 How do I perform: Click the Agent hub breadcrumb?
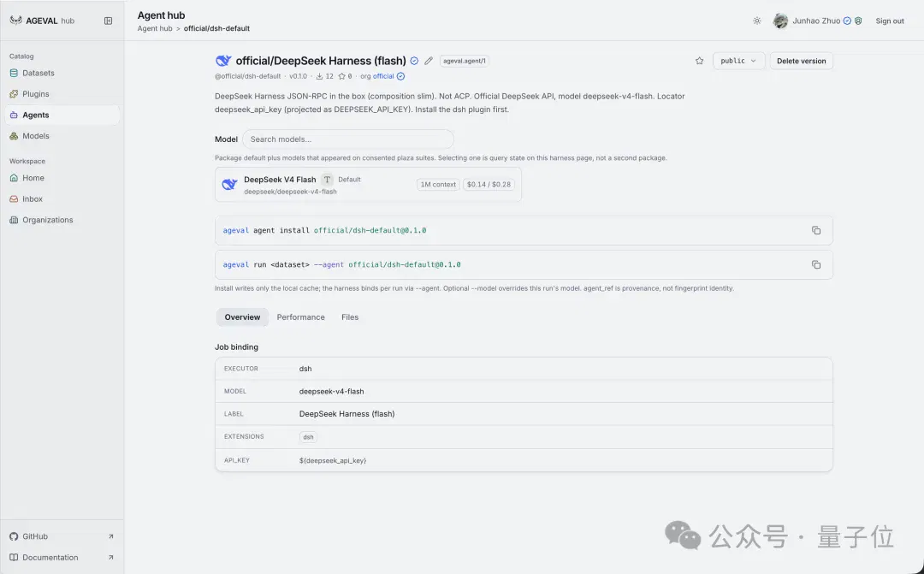(x=154, y=28)
